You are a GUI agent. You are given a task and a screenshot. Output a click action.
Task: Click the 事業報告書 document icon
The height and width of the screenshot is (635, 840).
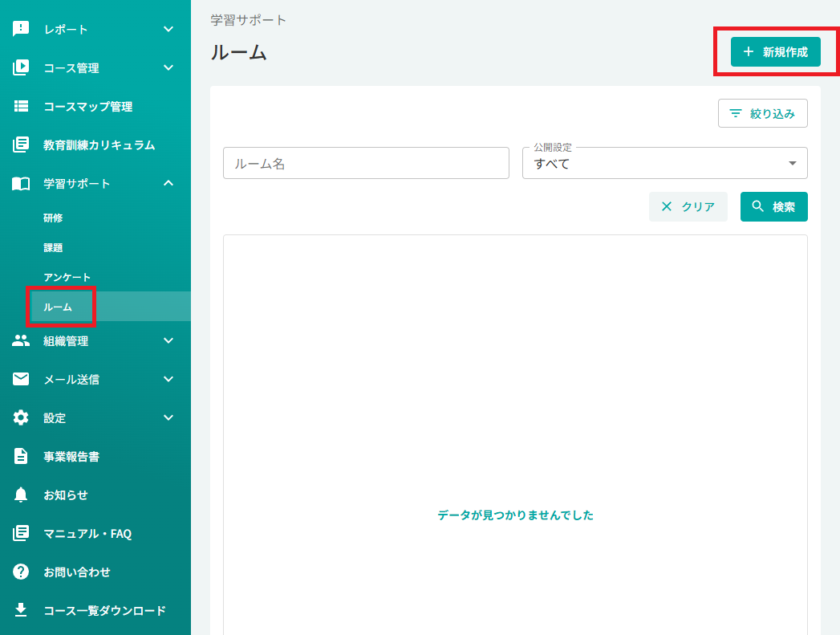pos(21,456)
